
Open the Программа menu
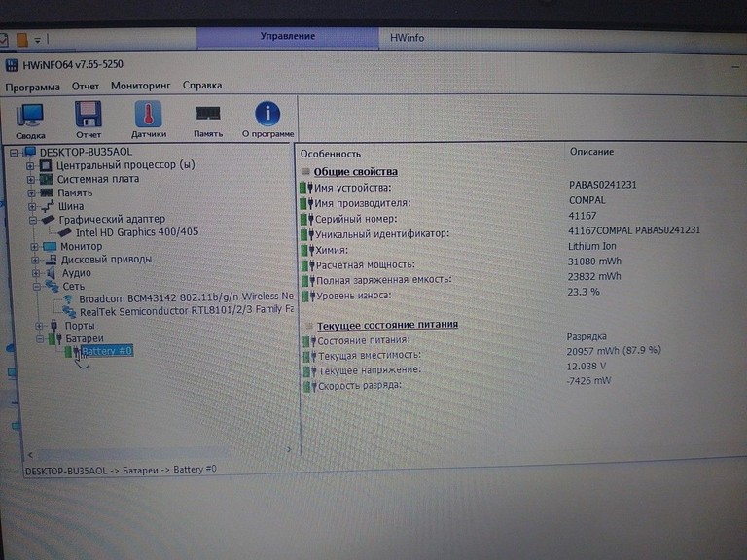(32, 87)
